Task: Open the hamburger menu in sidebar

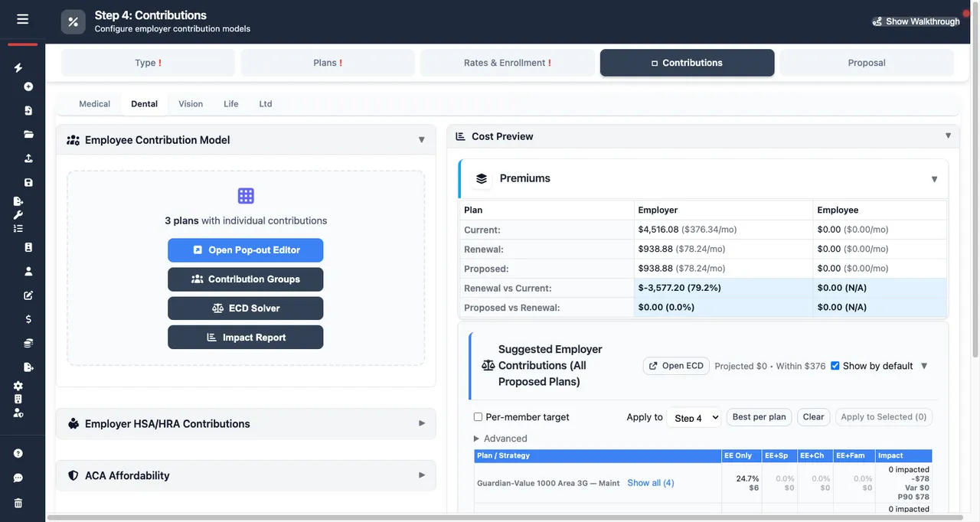Action: point(22,19)
